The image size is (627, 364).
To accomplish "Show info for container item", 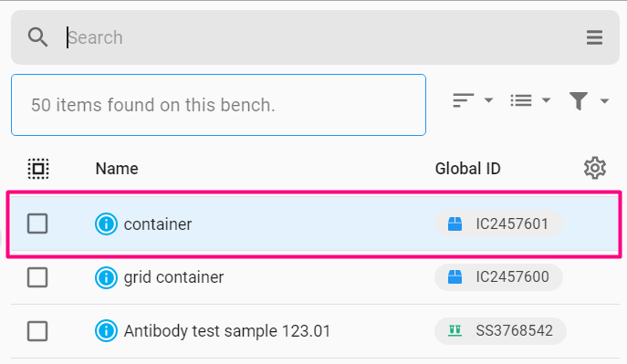I will pos(106,224).
